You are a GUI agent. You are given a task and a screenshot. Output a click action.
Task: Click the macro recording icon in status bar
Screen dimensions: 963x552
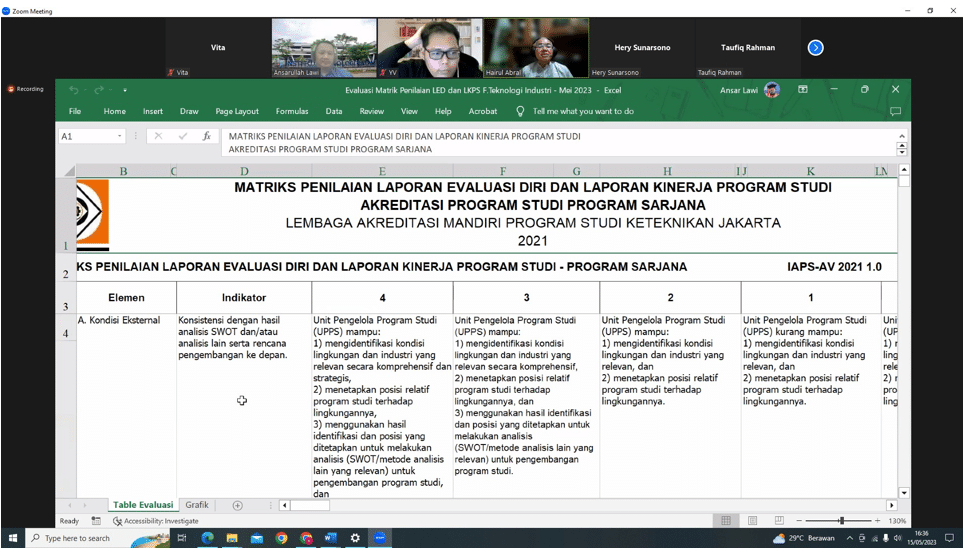[96, 521]
